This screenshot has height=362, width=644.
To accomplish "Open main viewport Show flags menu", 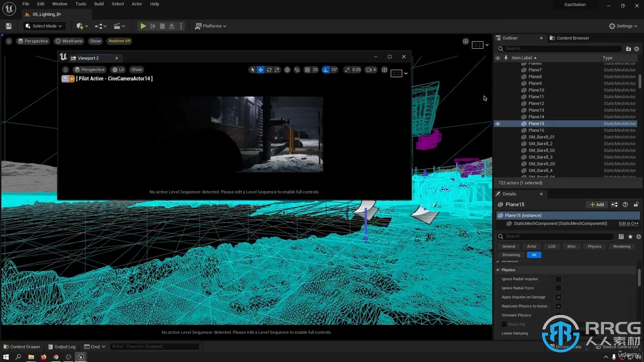I will click(96, 41).
